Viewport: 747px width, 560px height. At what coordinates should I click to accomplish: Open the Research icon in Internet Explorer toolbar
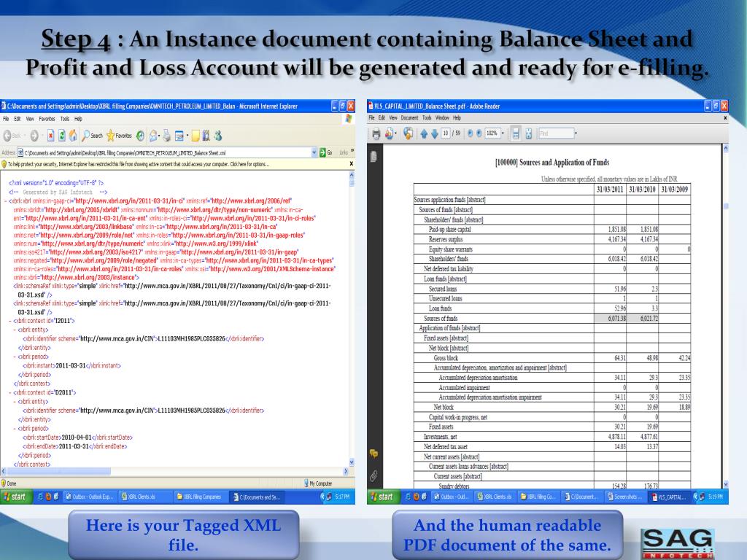[x=206, y=136]
